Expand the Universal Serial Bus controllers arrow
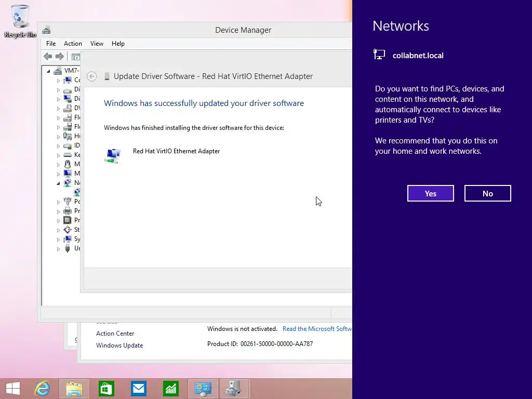Screen dimensions: 532x399 point(58,249)
